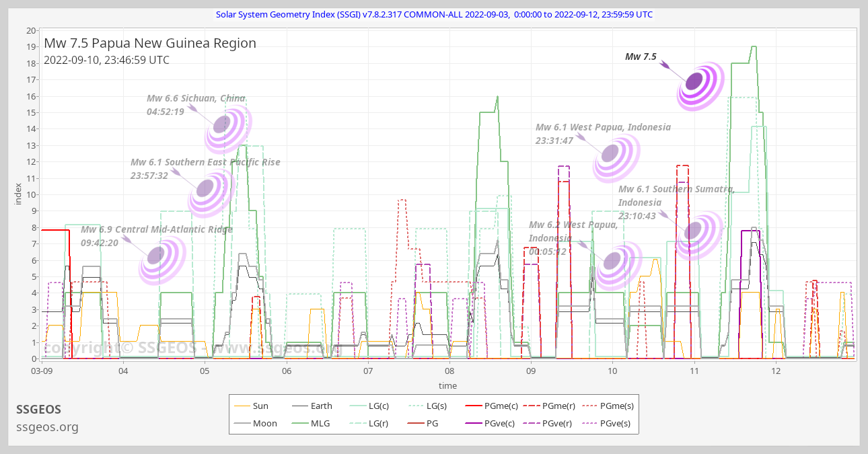Click the Mw 7.5 earthquake marker
Viewport: 868px width, 454px height.
point(695,82)
